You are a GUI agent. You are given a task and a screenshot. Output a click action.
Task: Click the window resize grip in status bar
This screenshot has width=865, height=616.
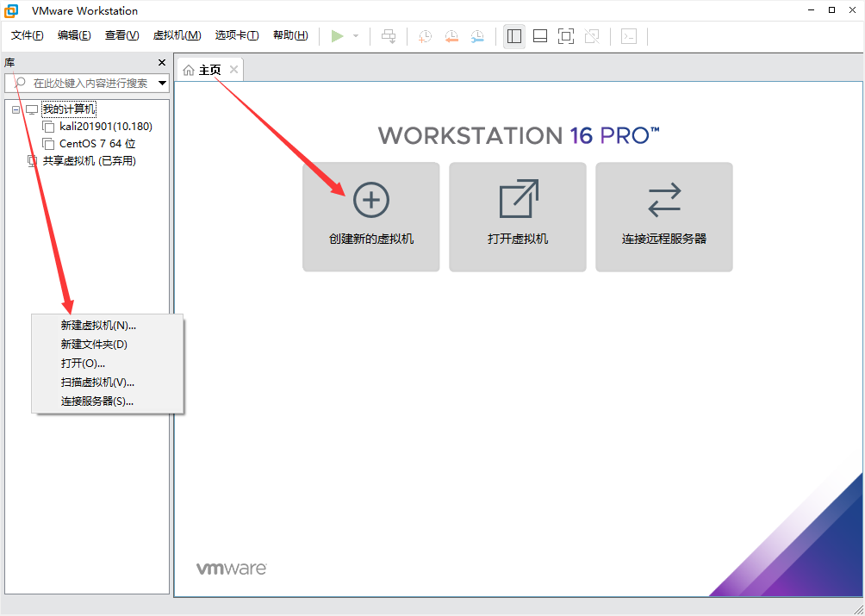coord(858,609)
